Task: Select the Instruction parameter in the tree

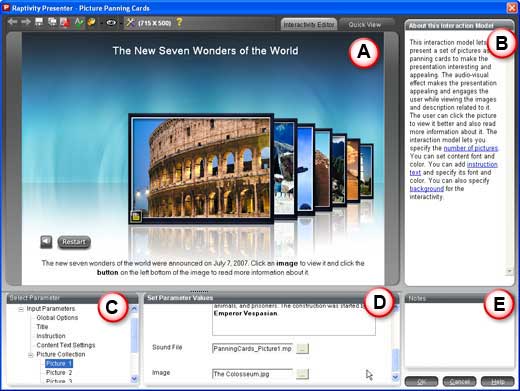Action: (51, 336)
